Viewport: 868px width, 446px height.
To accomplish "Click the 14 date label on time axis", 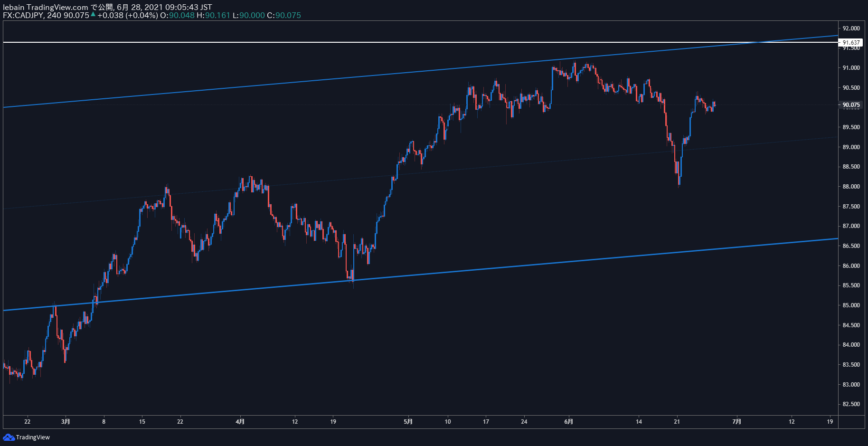I will coord(639,422).
